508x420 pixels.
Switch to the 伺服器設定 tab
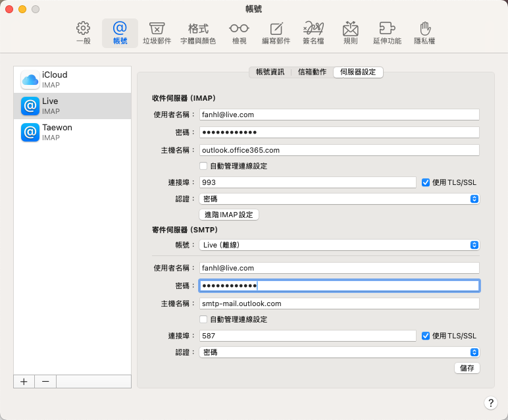point(358,72)
